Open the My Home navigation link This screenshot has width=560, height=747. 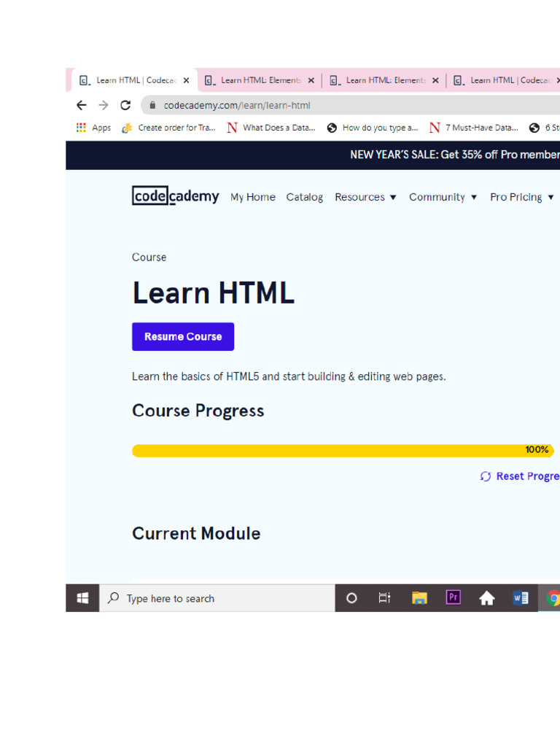coord(253,197)
